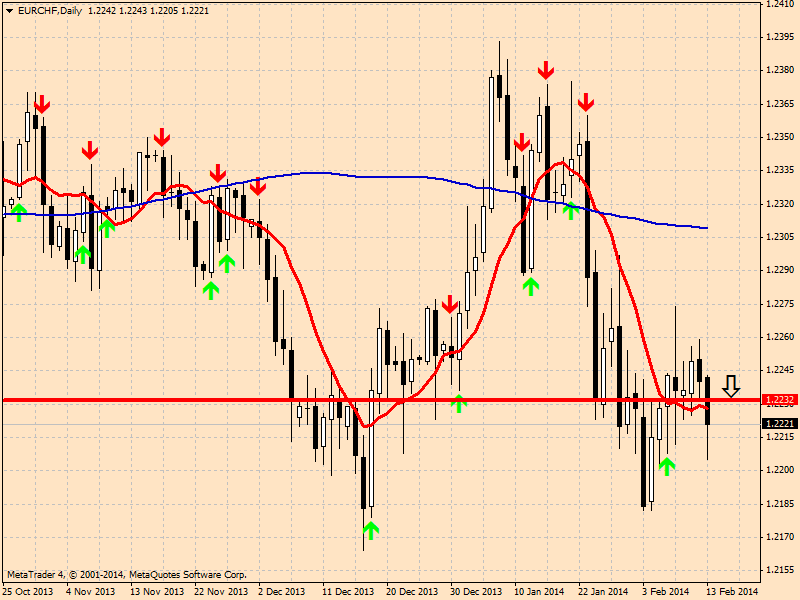This screenshot has width=800, height=600.
Task: Click the 2 Dec 2013 date label
Action: [x=282, y=592]
